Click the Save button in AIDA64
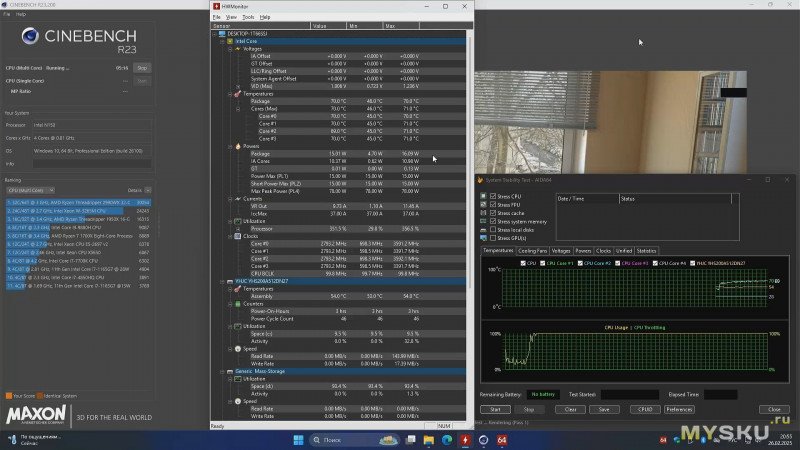The height and width of the screenshot is (450, 800). tap(604, 409)
